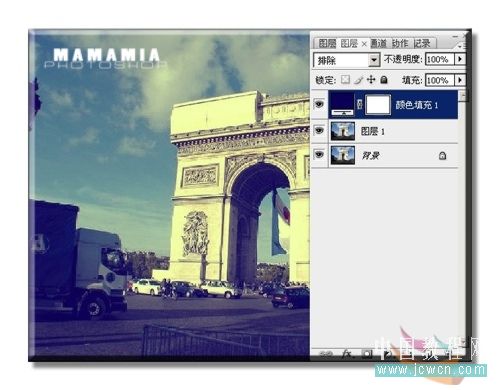Click the 填充 100% input field

click(440, 80)
